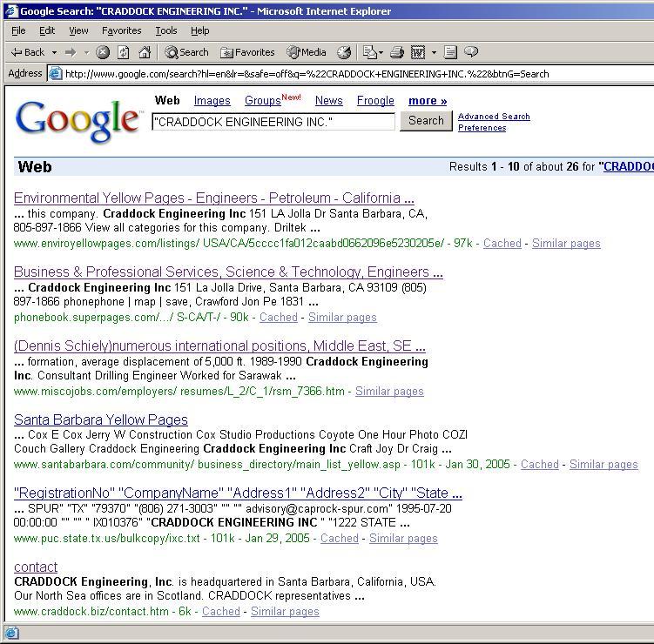Image resolution: width=654 pixels, height=644 pixels.
Task: Click the Discuss icon
Action: coord(450,52)
